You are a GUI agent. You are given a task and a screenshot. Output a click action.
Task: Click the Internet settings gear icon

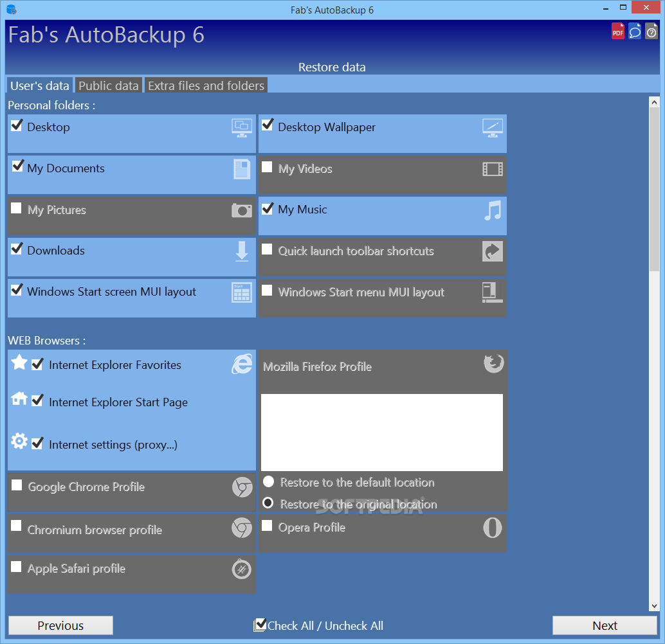tap(19, 441)
